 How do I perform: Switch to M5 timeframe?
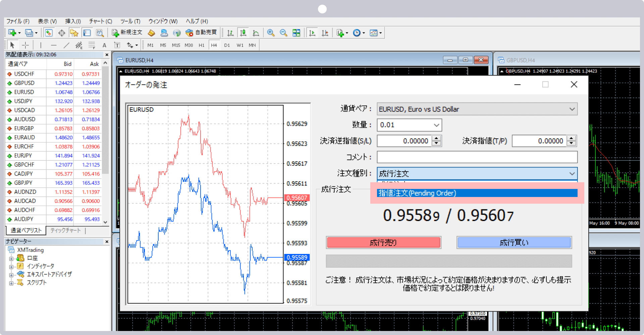pyautogui.click(x=163, y=45)
